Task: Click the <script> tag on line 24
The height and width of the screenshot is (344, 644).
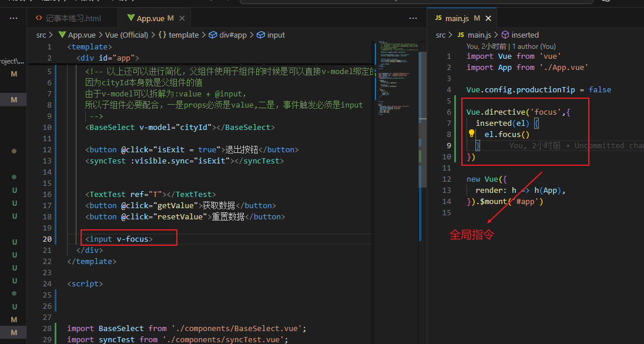Action: (x=85, y=283)
